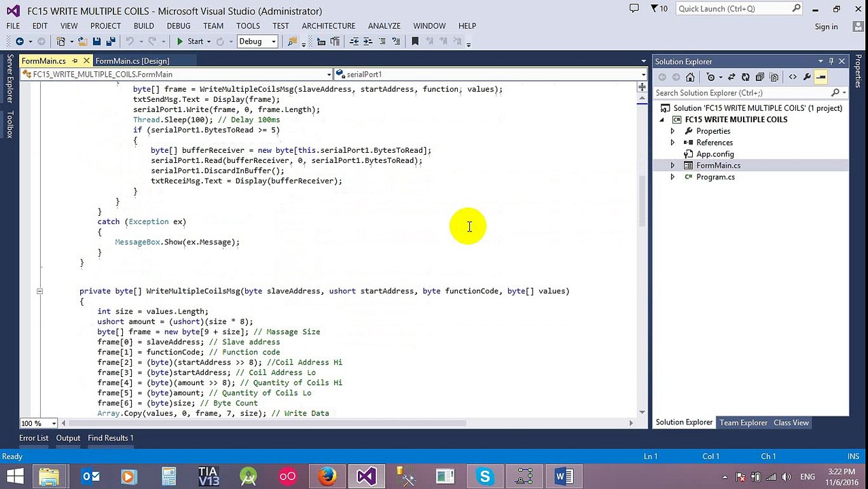868x489 pixels.
Task: Open the TOOLS menu
Action: [248, 26]
